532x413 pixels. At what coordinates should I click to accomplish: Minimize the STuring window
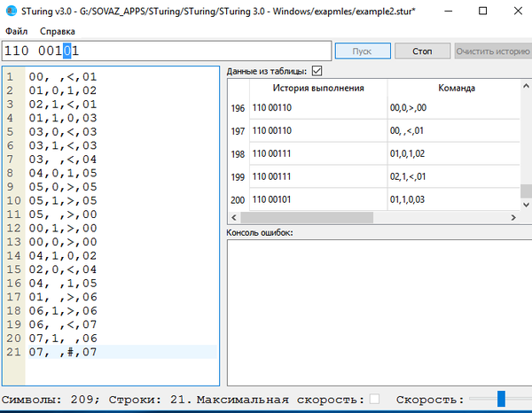point(449,12)
